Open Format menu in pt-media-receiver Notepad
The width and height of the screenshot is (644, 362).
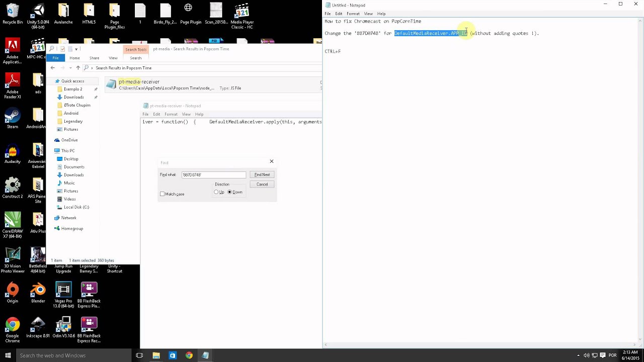171,114
